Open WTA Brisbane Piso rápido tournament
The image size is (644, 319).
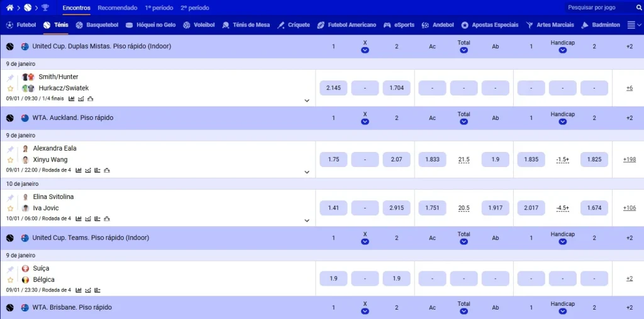coord(72,308)
